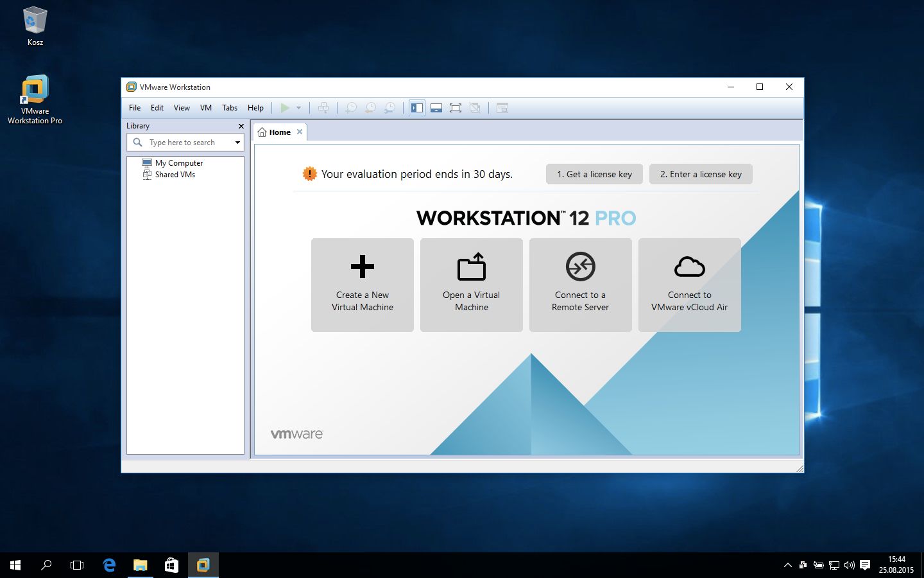
Task: Open Microsoft Edge from the taskbar
Action: click(x=109, y=565)
